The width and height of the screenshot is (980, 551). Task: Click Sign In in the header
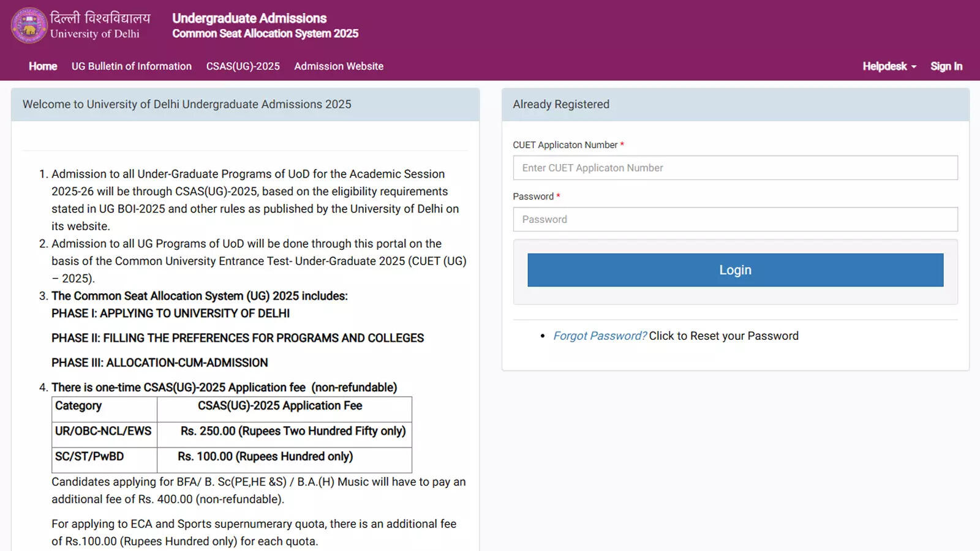(x=946, y=66)
